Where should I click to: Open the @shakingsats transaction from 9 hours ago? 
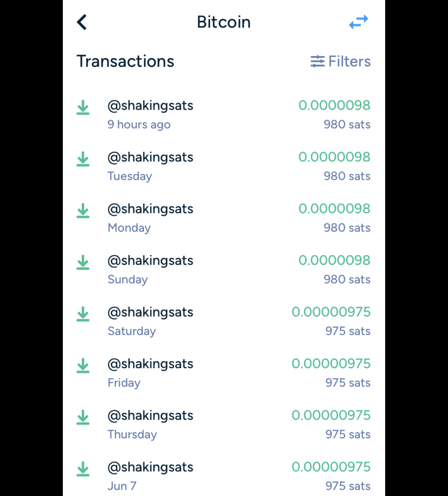(224, 115)
